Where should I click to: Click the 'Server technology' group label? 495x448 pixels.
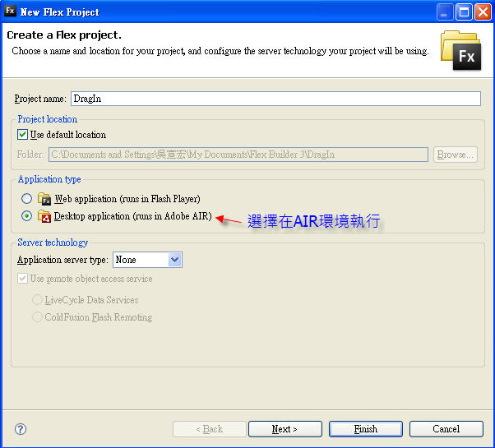(x=53, y=242)
